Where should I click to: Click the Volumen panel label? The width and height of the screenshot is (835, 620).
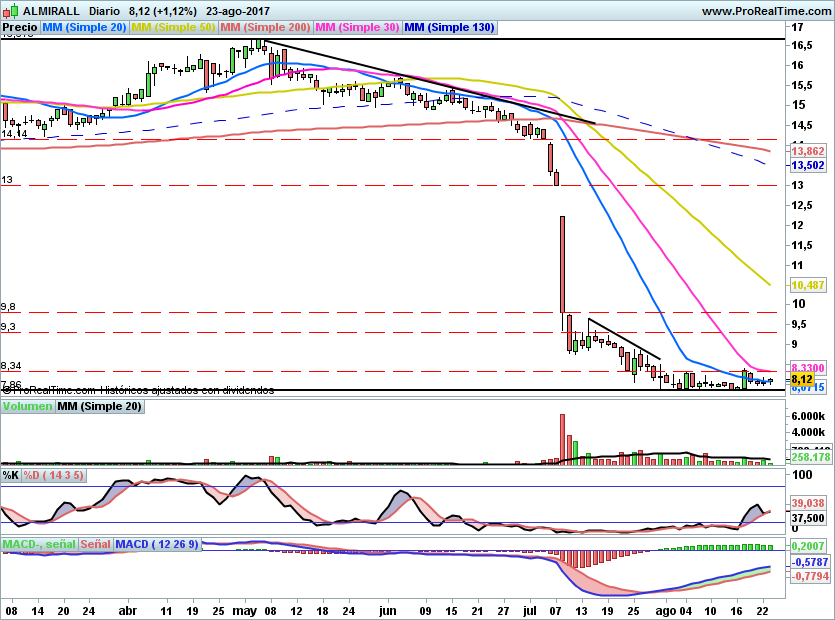click(x=26, y=406)
